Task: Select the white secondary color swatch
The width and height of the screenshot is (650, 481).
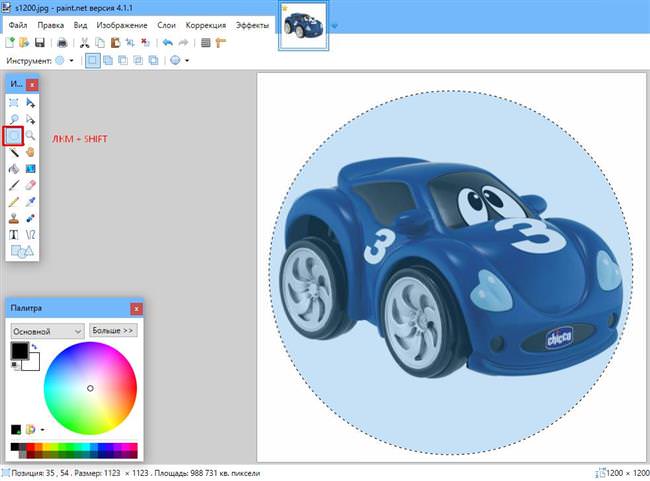Action: (x=33, y=364)
